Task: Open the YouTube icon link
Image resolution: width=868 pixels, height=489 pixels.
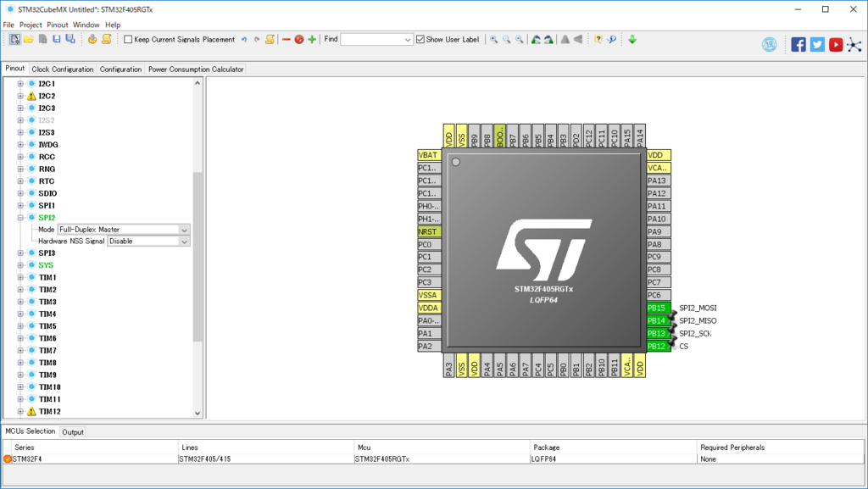Action: [x=836, y=45]
